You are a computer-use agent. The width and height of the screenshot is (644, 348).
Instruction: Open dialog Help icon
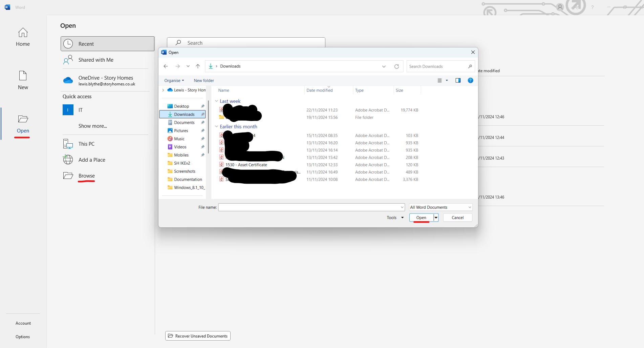(x=470, y=80)
